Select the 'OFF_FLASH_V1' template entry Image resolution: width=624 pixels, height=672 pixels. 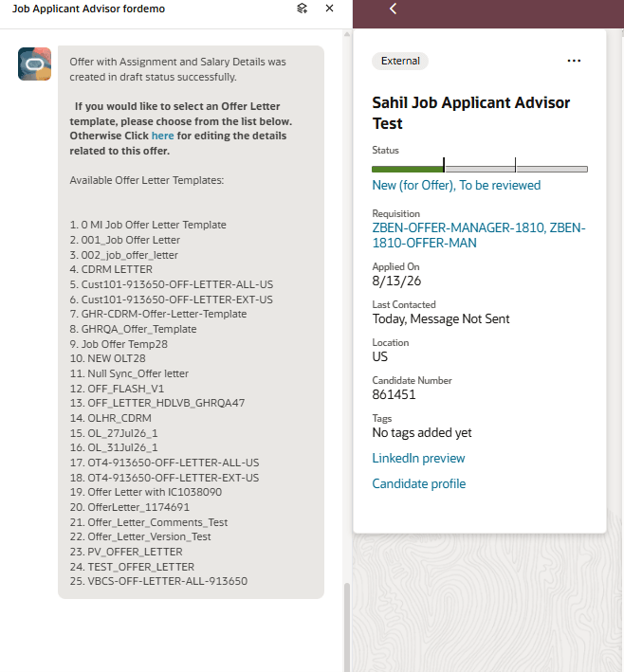[x=117, y=389]
